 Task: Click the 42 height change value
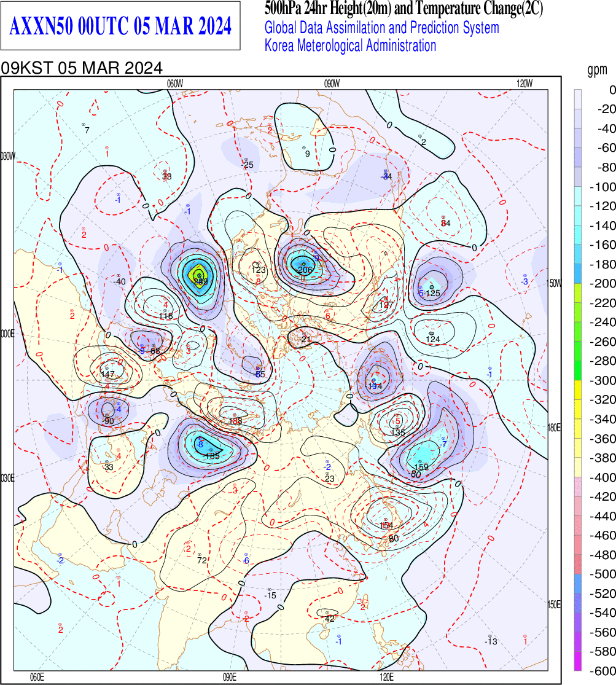click(329, 619)
